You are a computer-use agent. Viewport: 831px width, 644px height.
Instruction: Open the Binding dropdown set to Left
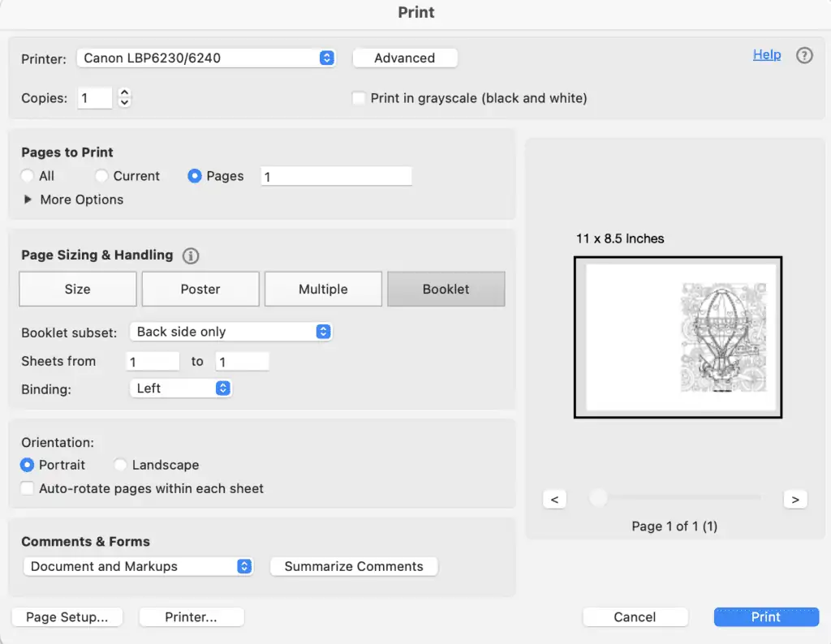point(181,389)
